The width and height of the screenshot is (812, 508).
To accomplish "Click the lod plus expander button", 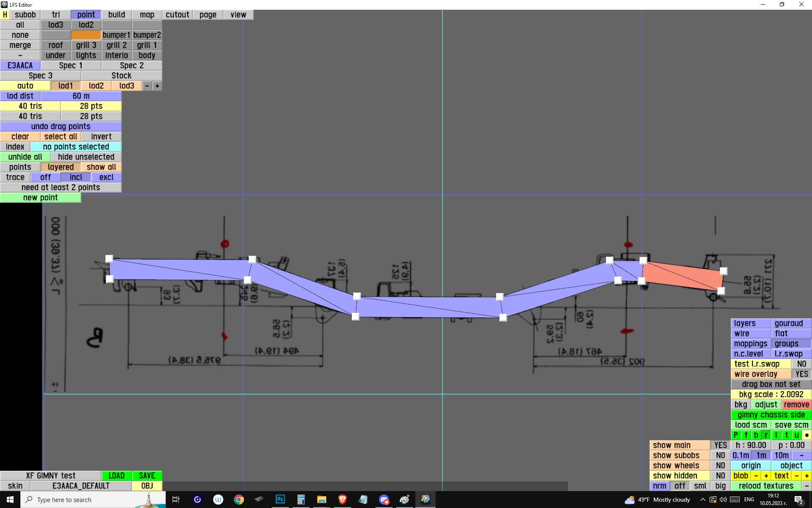I will (x=157, y=86).
